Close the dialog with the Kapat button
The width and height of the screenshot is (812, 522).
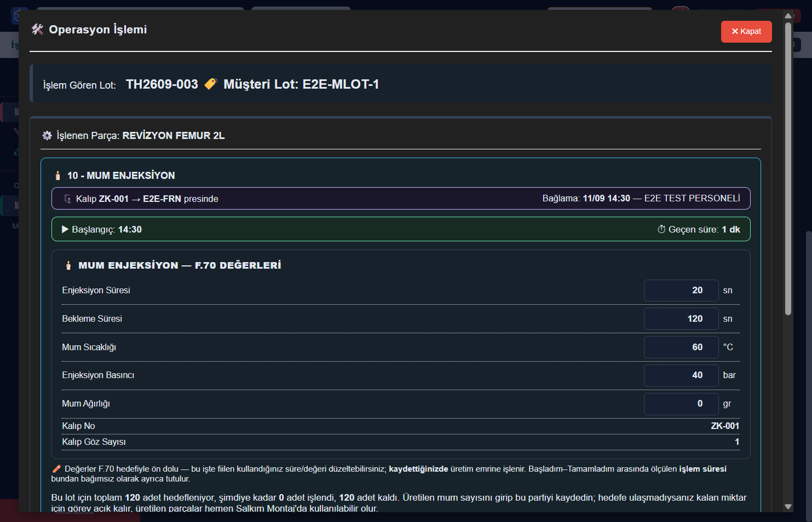tap(746, 31)
